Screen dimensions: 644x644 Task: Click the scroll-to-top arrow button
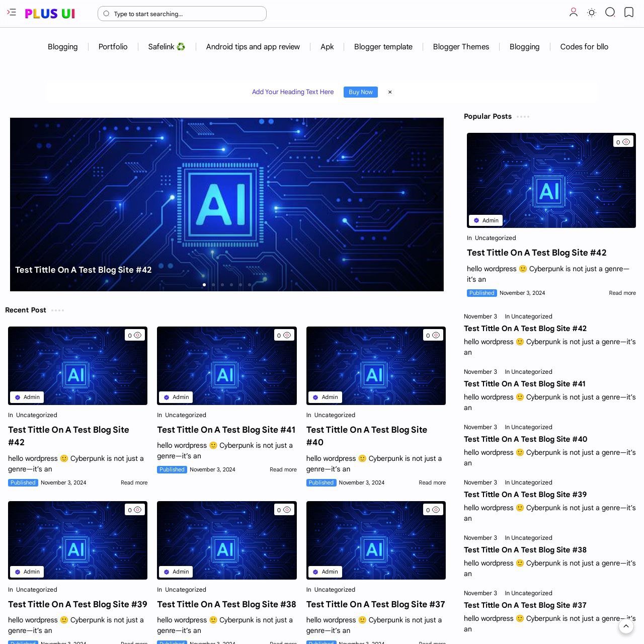point(626,626)
